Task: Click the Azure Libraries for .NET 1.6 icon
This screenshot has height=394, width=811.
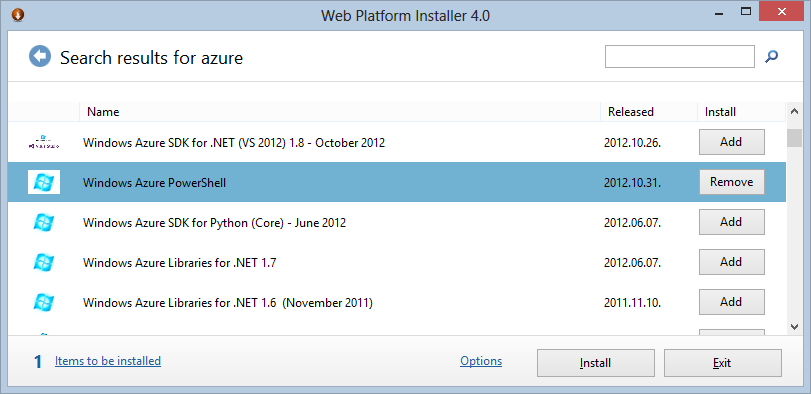Action: (x=44, y=302)
